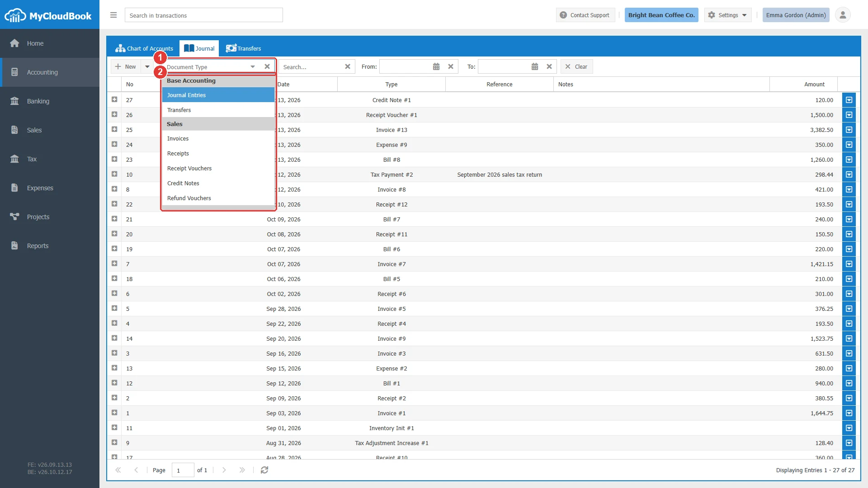868x488 pixels.
Task: Select Transfers in the document type list
Action: [x=218, y=110]
